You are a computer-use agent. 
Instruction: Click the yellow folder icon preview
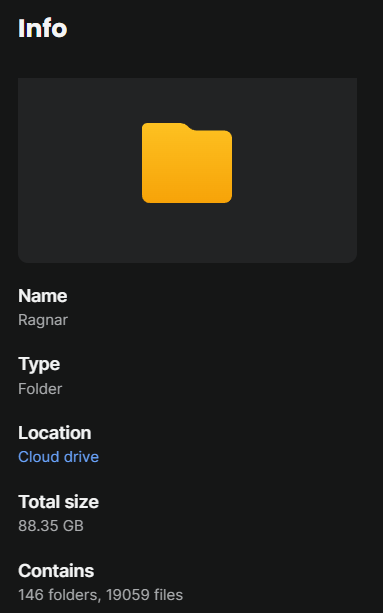pos(187,163)
